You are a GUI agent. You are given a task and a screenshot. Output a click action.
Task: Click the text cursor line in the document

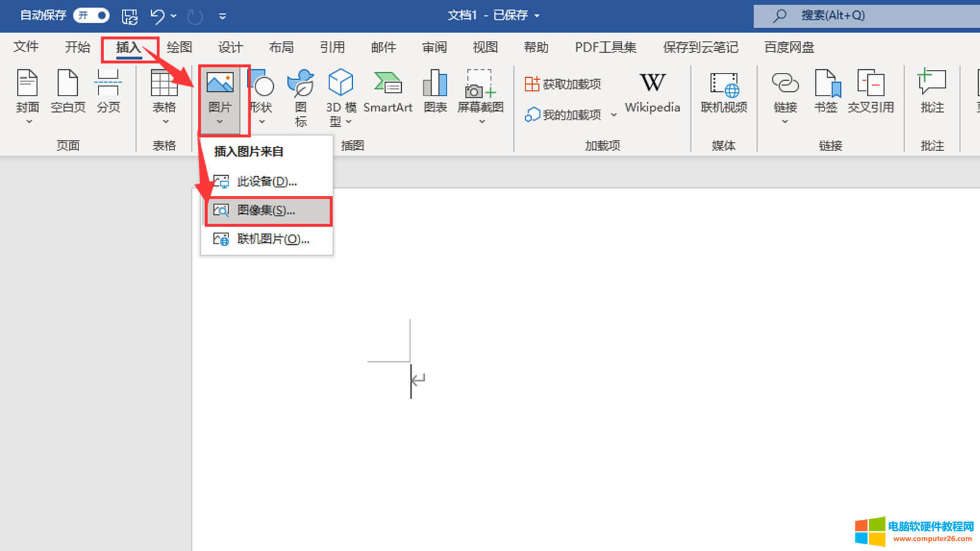tap(411, 381)
